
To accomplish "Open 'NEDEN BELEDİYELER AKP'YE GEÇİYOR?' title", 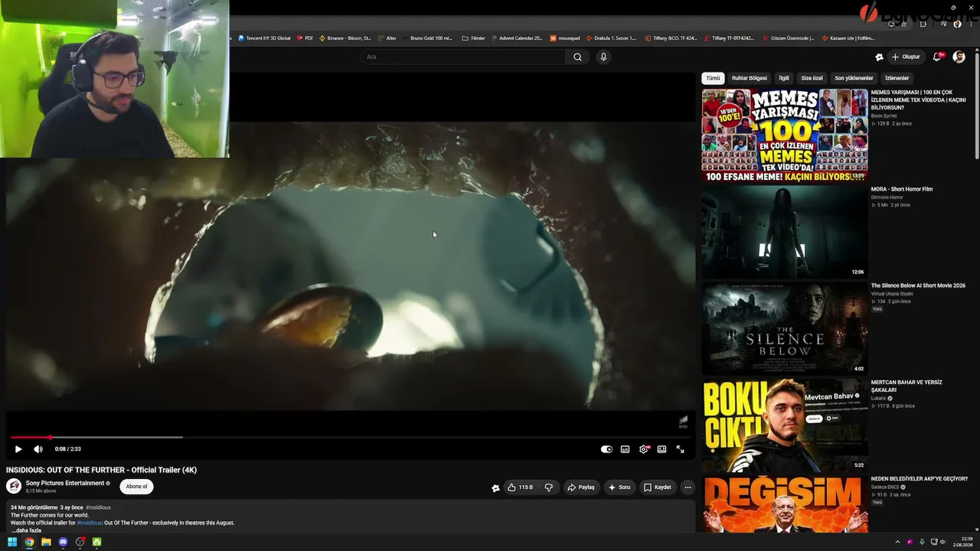I will tap(920, 478).
